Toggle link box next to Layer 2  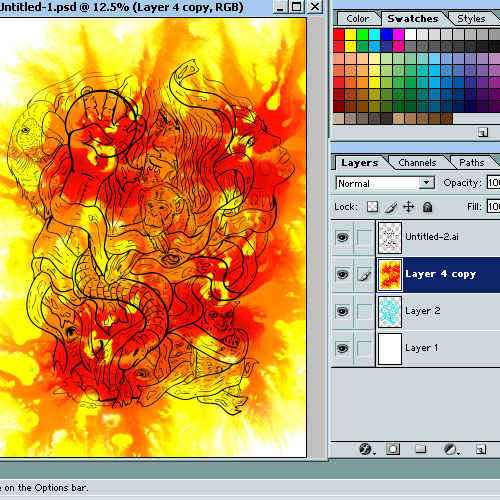[x=364, y=312]
